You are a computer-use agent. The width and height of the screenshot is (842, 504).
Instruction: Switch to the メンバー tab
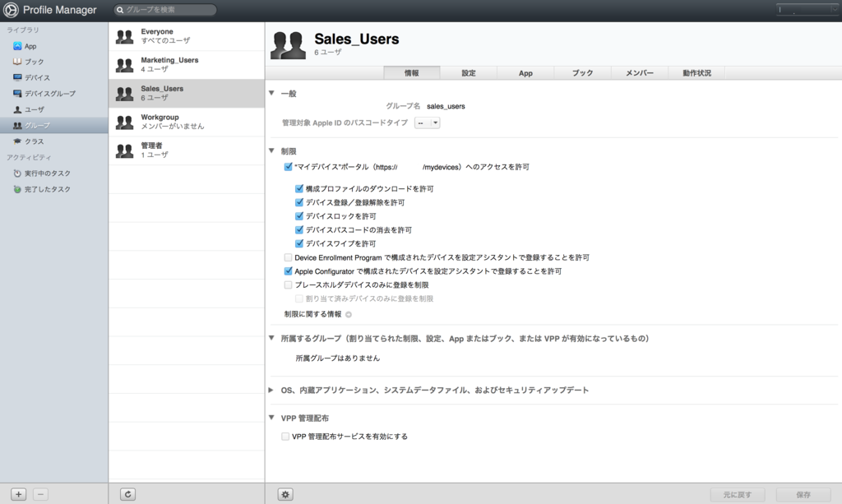[x=640, y=73]
